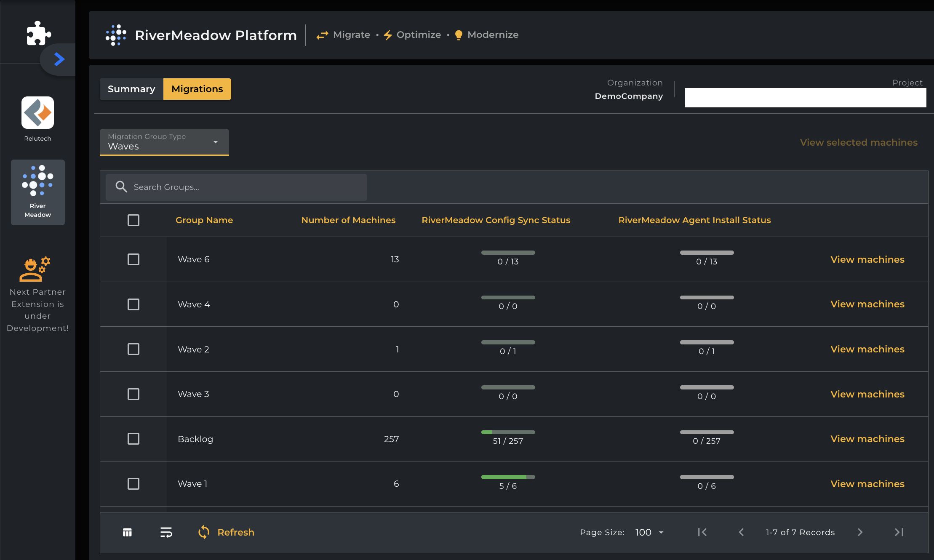The height and width of the screenshot is (560, 934).
Task: Switch to the Summary tab
Action: 131,89
